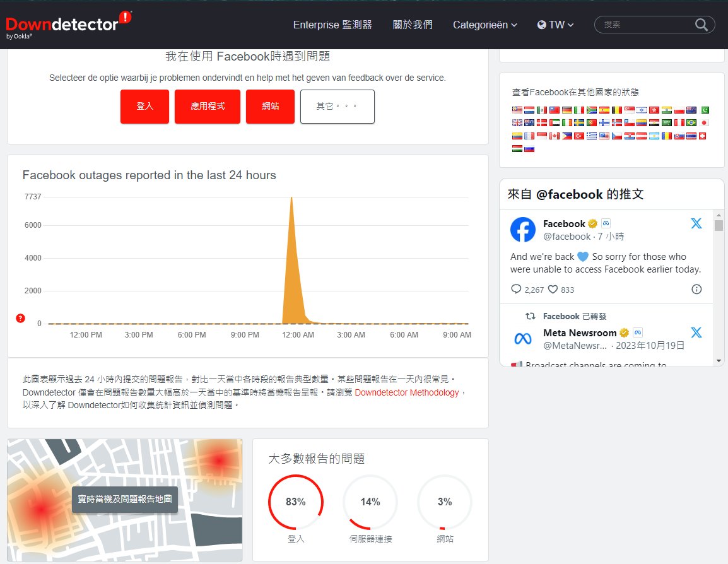Viewport: 728px width, 564px height.
Task: Click the heart like icon showing 833
Action: coord(553,289)
